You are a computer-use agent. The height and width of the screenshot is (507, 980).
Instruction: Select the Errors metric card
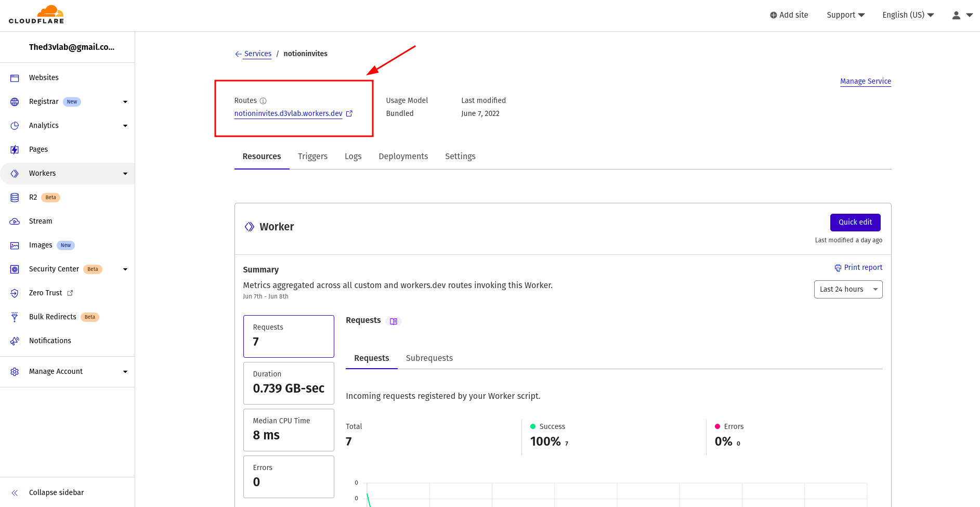pos(289,477)
